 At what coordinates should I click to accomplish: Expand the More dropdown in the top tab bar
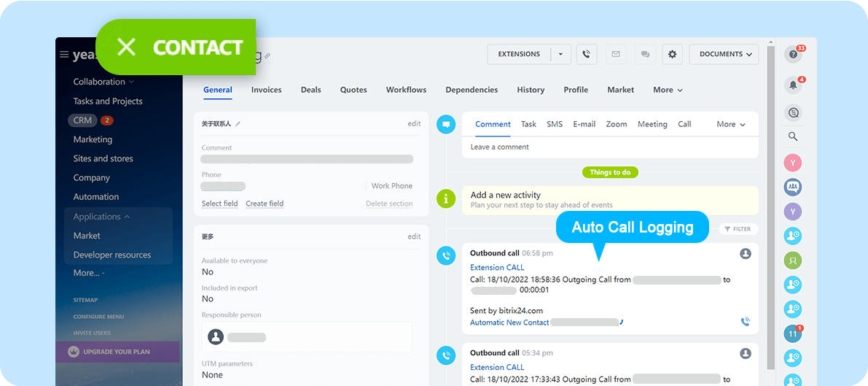(668, 90)
